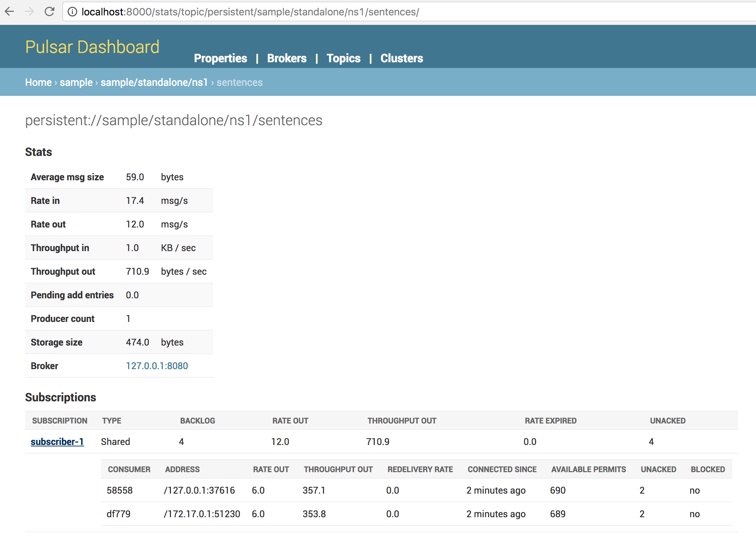Select consumer row 58558
The height and width of the screenshot is (553, 756).
tap(120, 490)
